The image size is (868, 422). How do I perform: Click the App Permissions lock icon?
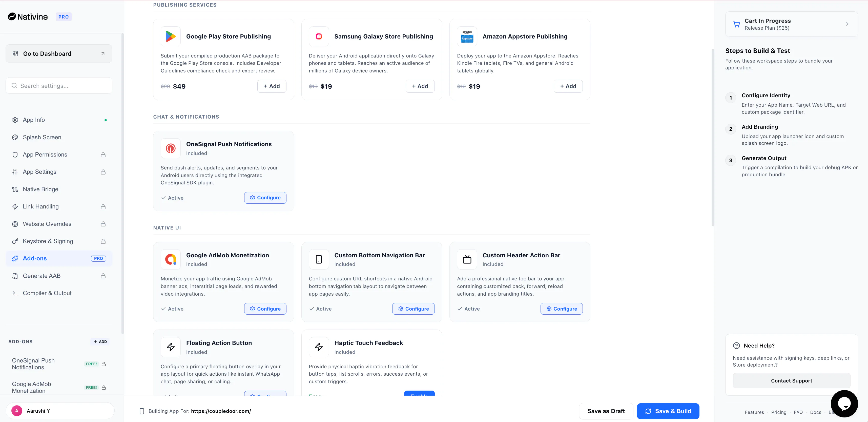pyautogui.click(x=103, y=155)
